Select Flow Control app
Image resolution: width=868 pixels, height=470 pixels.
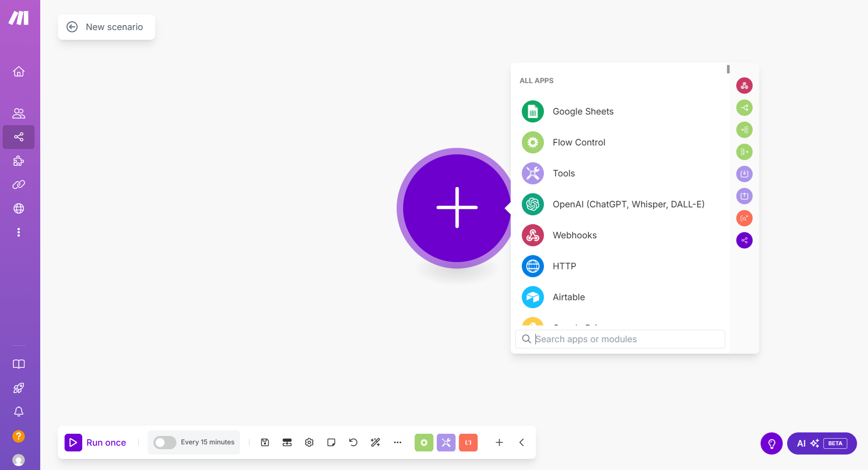(620, 142)
